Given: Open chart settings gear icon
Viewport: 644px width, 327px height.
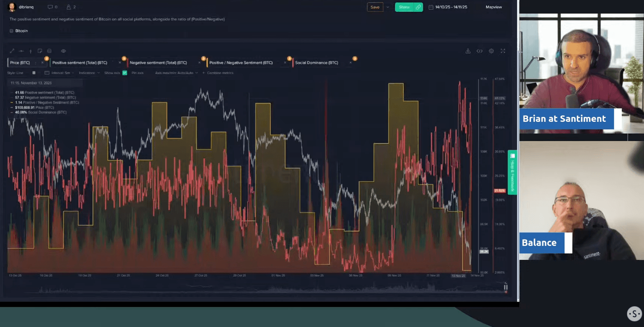Looking at the screenshot, I should (x=491, y=51).
